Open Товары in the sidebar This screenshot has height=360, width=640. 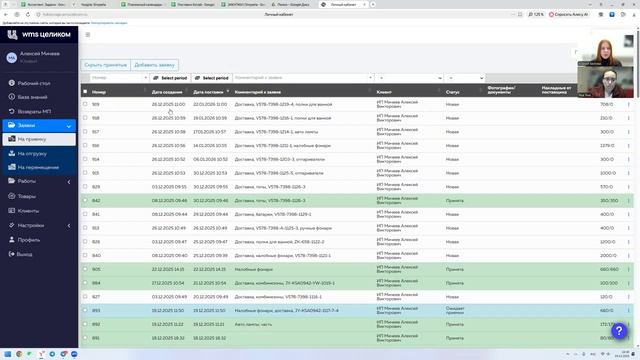pos(27,196)
